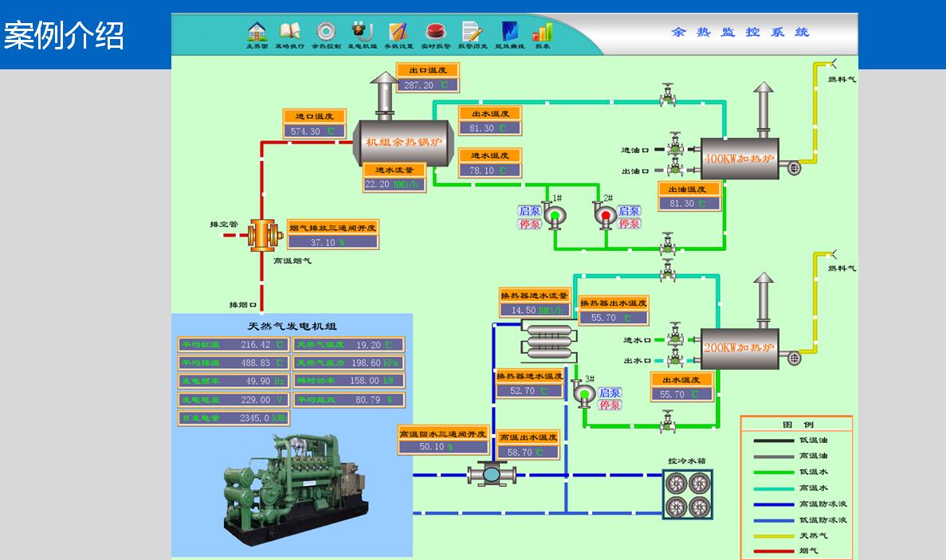Open the 主界面 home icon

click(257, 32)
